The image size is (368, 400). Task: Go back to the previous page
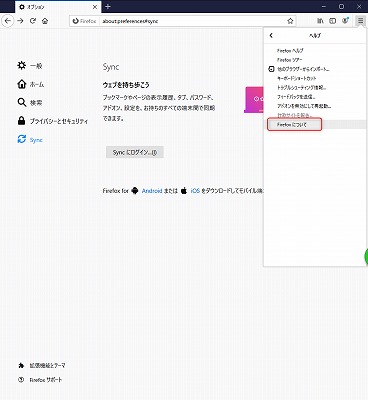8,21
